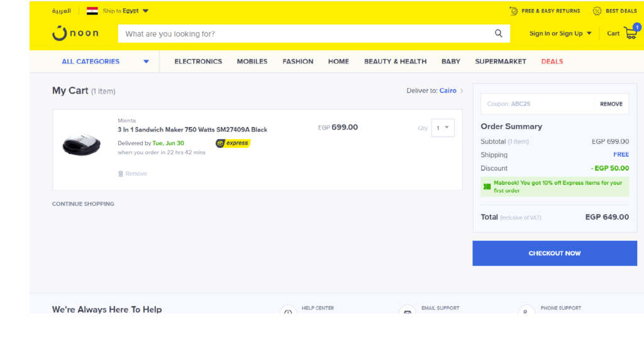Click the Email Support label

pos(440,308)
